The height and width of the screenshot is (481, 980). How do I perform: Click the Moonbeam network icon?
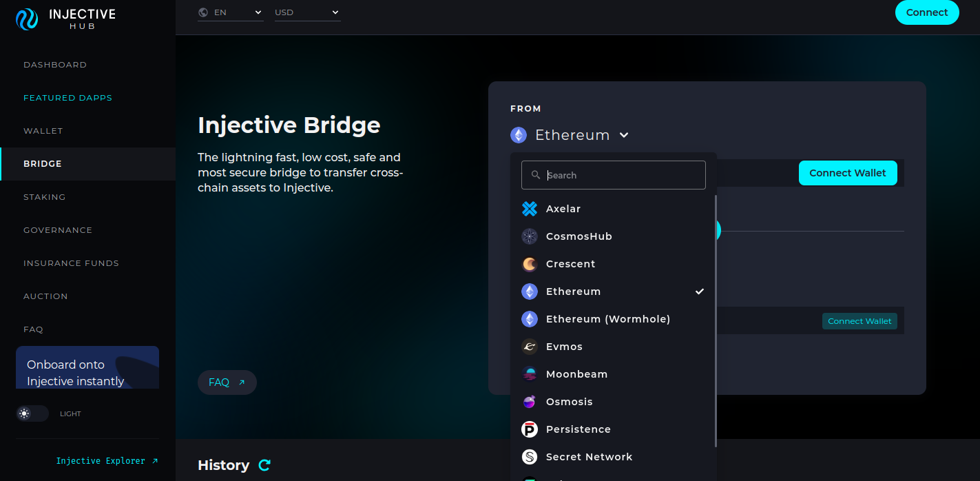(x=529, y=374)
